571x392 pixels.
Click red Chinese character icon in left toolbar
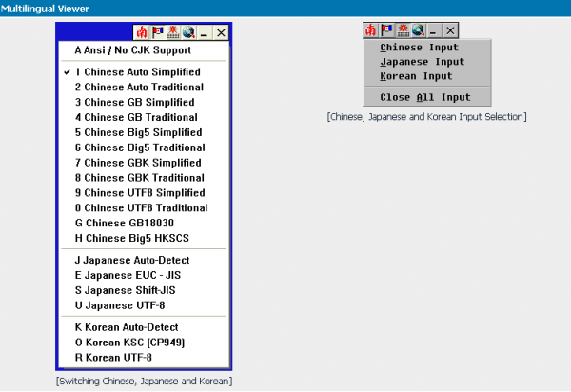pos(142,32)
